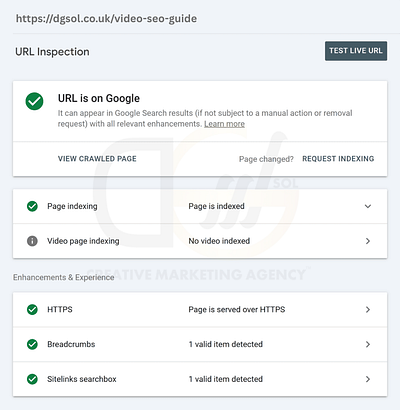Expand the Page indexing row with the down chevron
This screenshot has width=400, height=410.
click(x=368, y=206)
